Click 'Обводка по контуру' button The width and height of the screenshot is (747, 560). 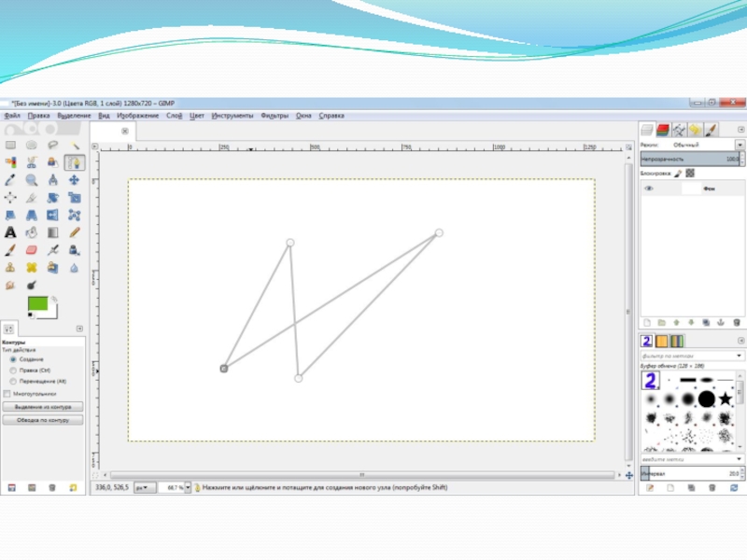pyautogui.click(x=43, y=420)
